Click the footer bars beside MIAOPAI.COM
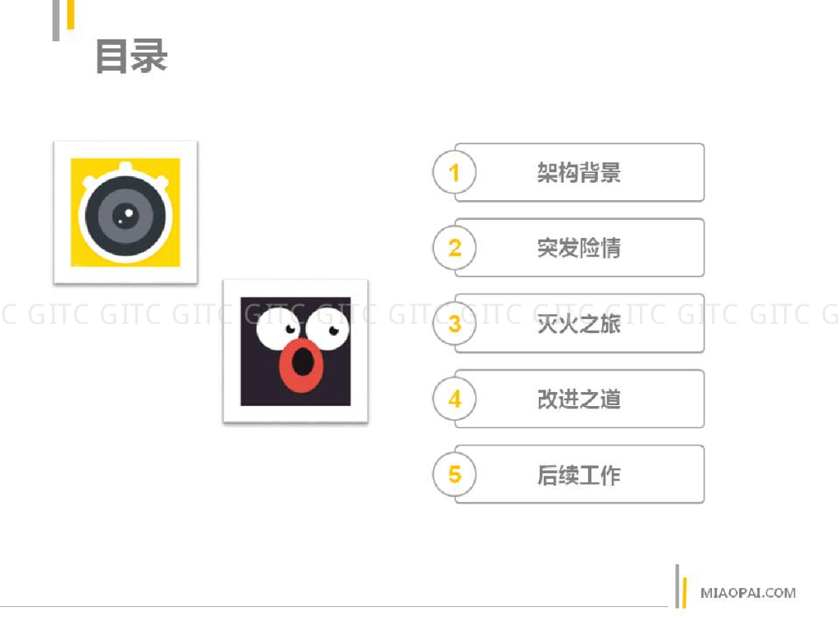 pos(681,587)
